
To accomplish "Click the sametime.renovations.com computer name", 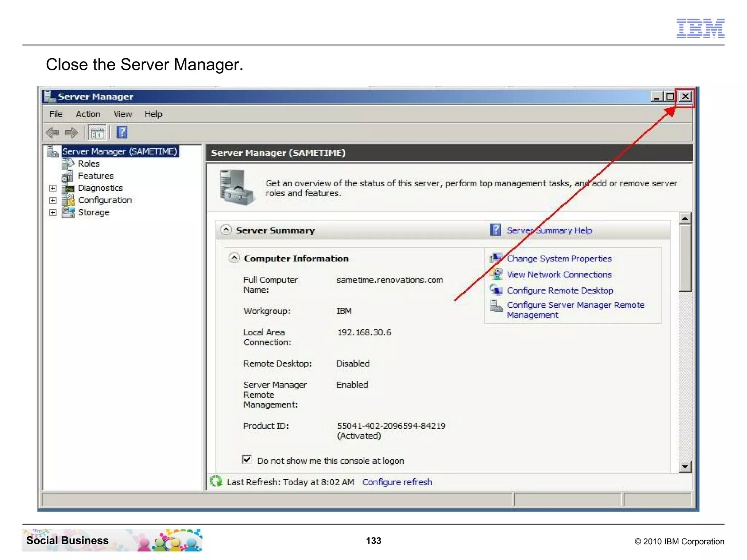I will (x=390, y=280).
